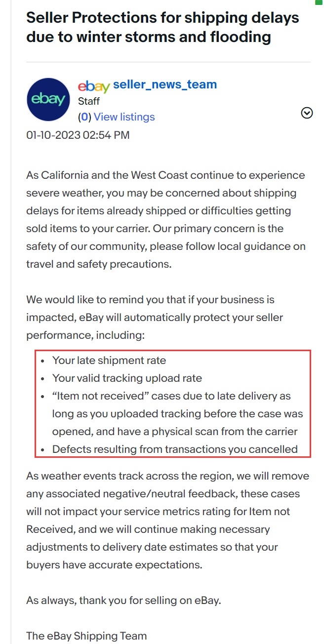Open the View listings link
Image resolution: width=324 pixels, height=644 pixels.
(124, 117)
